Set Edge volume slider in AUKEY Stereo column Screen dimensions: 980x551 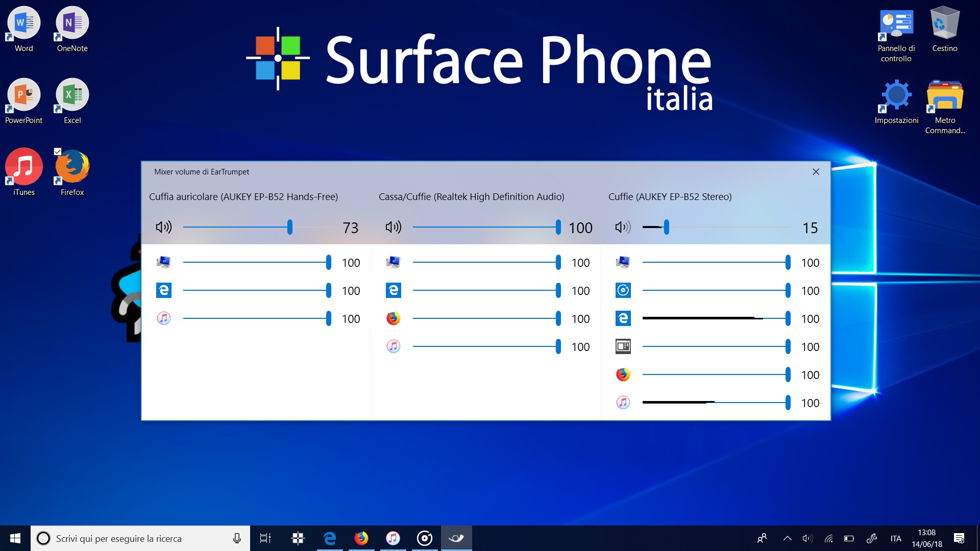click(717, 318)
